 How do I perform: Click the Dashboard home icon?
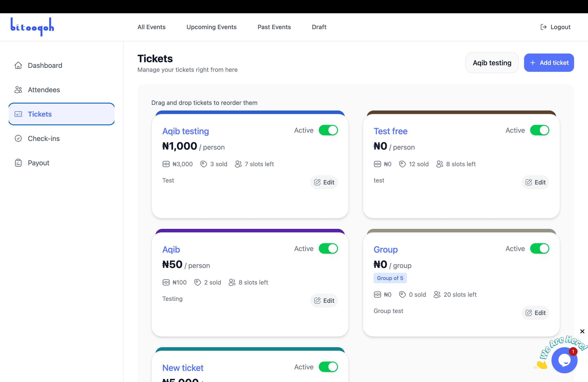[18, 65]
